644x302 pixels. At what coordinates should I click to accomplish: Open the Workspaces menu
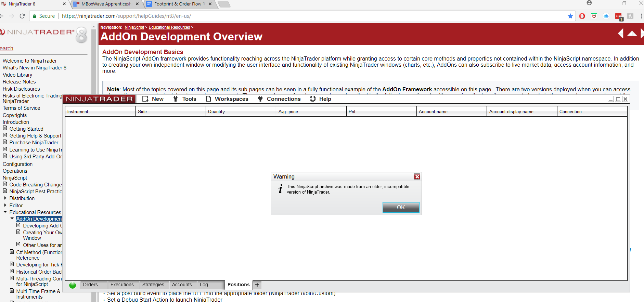[x=227, y=99]
